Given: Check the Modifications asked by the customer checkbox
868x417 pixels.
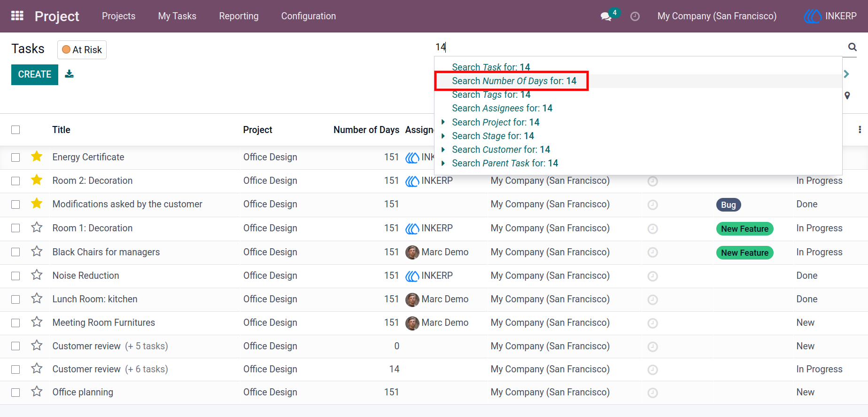Looking at the screenshot, I should (15, 205).
